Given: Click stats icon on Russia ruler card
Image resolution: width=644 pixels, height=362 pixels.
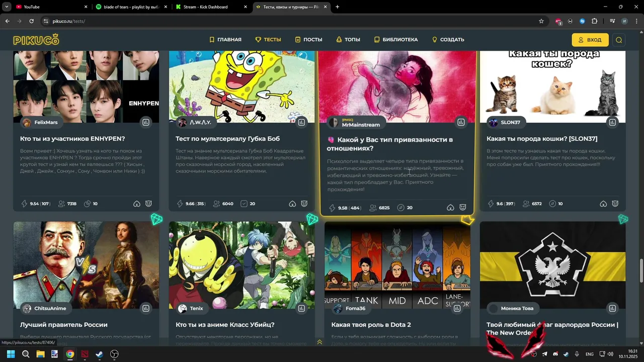Looking at the screenshot, I should pyautogui.click(x=145, y=308).
